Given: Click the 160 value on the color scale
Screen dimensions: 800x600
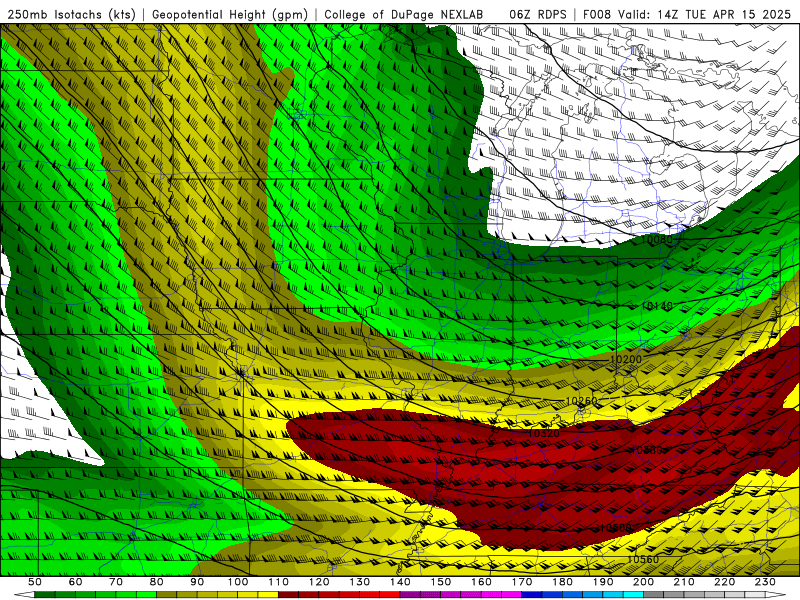Looking at the screenshot, I should click(481, 582).
